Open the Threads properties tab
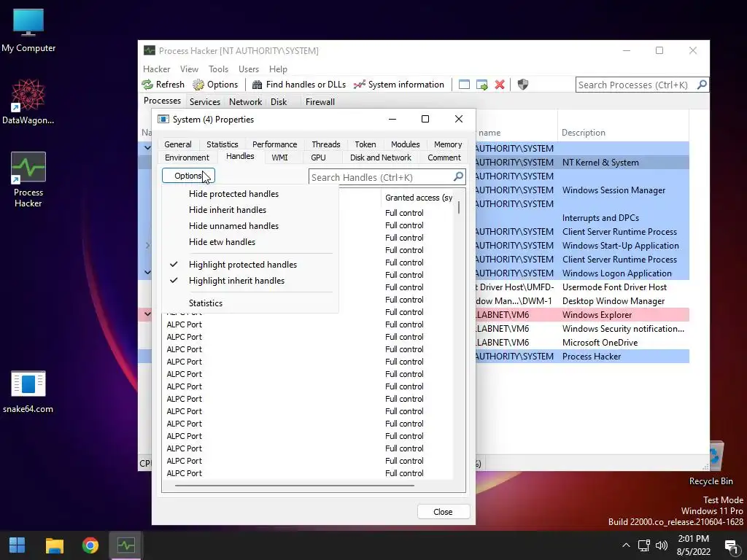Viewport: 747px width, 560px height. [x=326, y=144]
